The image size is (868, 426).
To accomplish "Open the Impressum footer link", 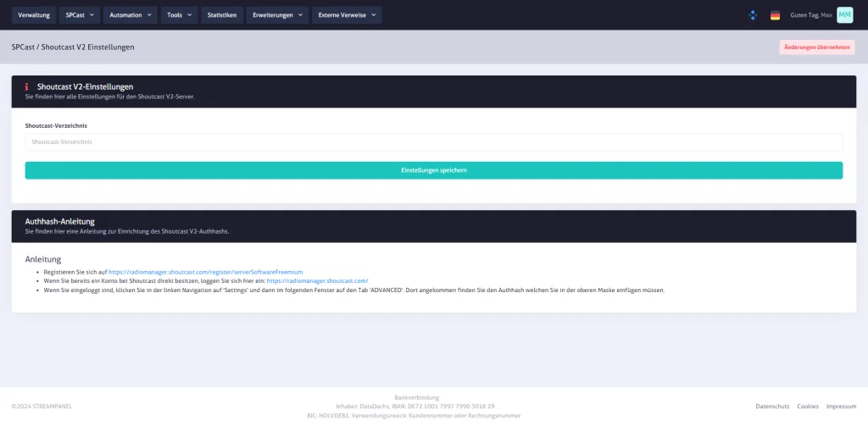I will pyautogui.click(x=841, y=407).
